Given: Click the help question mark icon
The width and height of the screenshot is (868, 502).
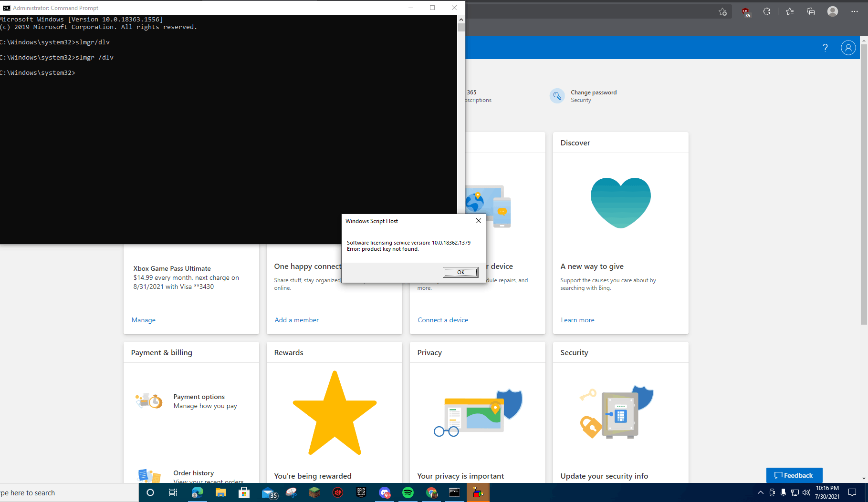Looking at the screenshot, I should (x=825, y=48).
